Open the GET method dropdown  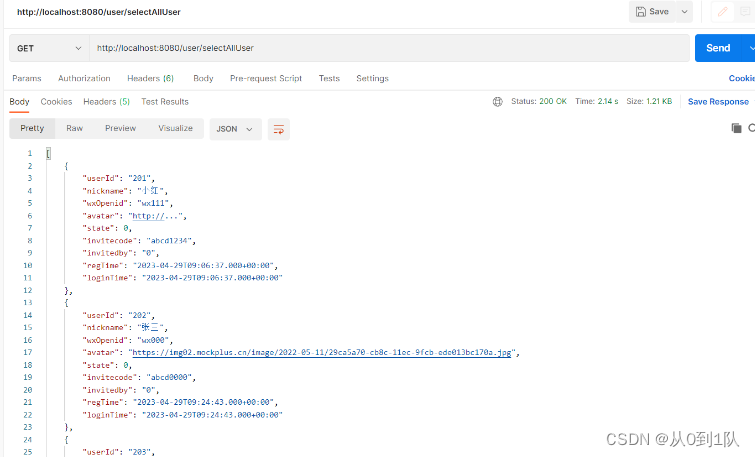coord(49,48)
